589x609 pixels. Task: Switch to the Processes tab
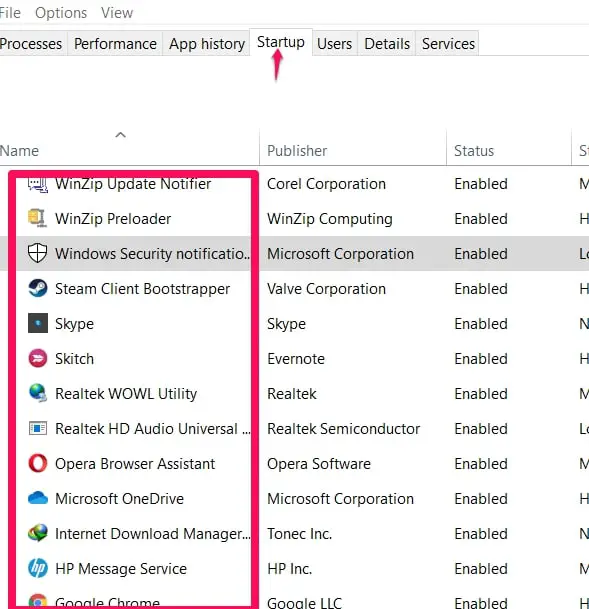[31, 44]
